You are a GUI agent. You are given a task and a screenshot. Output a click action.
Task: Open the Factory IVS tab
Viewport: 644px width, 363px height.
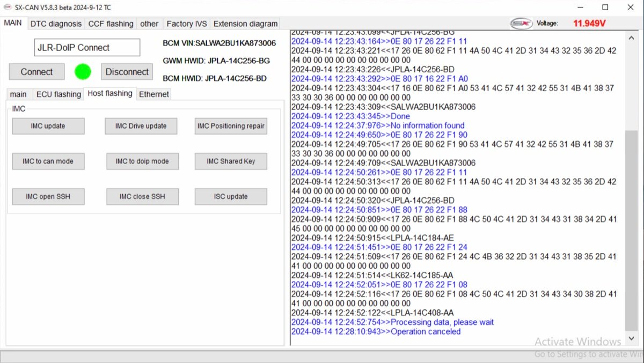[x=187, y=24]
